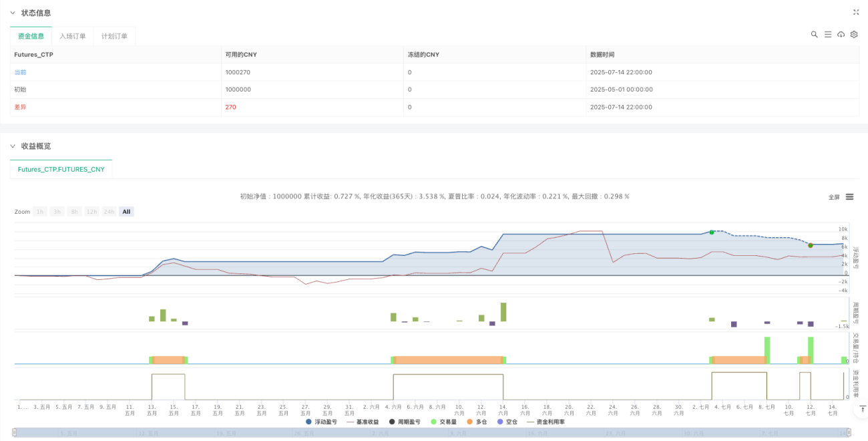Switch to the 计划订单 tab

114,36
